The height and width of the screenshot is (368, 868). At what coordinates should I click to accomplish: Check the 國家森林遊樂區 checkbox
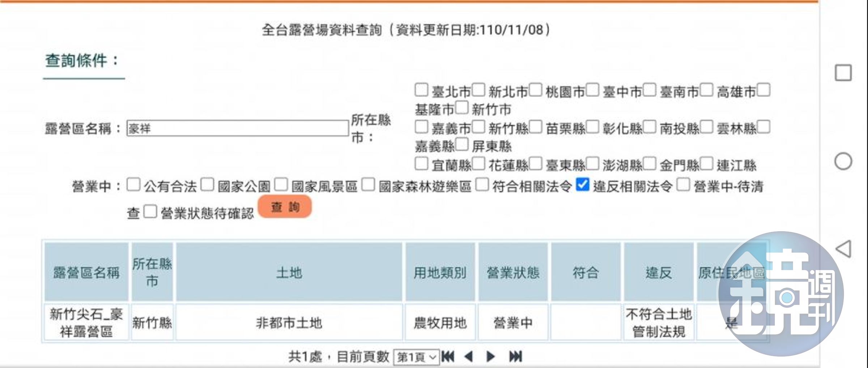[368, 184]
